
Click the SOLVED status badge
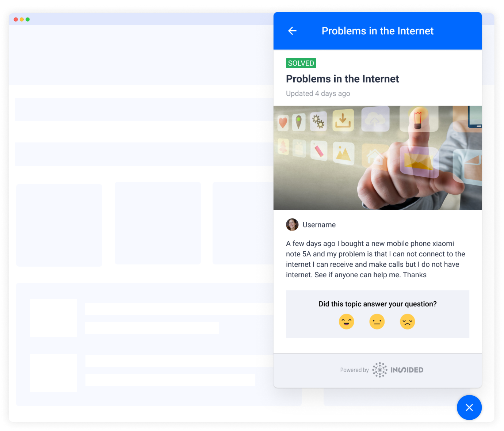pyautogui.click(x=301, y=63)
